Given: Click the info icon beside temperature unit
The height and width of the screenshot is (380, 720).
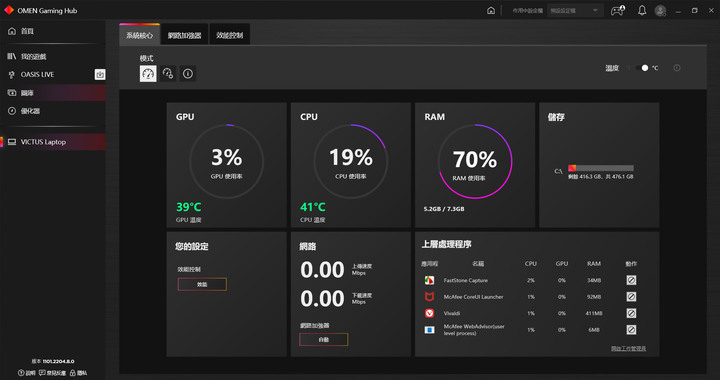Looking at the screenshot, I should click(x=677, y=68).
